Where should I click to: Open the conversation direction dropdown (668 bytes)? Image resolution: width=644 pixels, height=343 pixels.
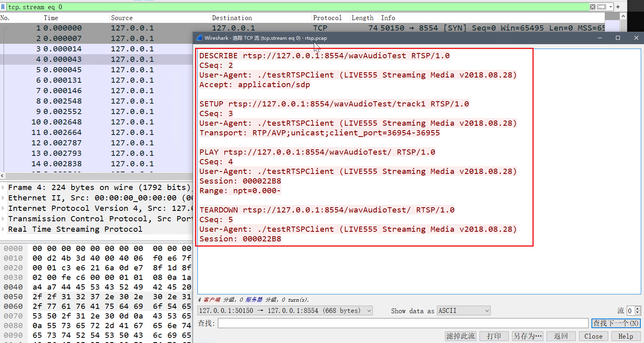pyautogui.click(x=285, y=310)
